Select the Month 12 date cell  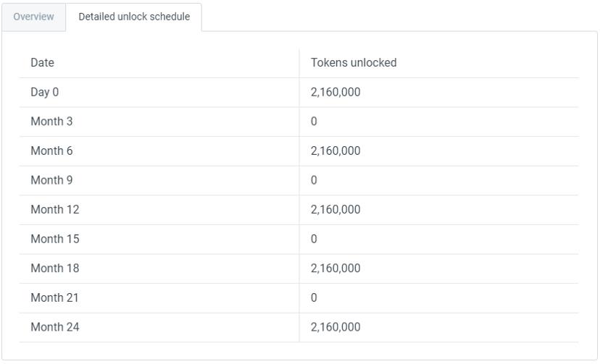pyautogui.click(x=55, y=210)
